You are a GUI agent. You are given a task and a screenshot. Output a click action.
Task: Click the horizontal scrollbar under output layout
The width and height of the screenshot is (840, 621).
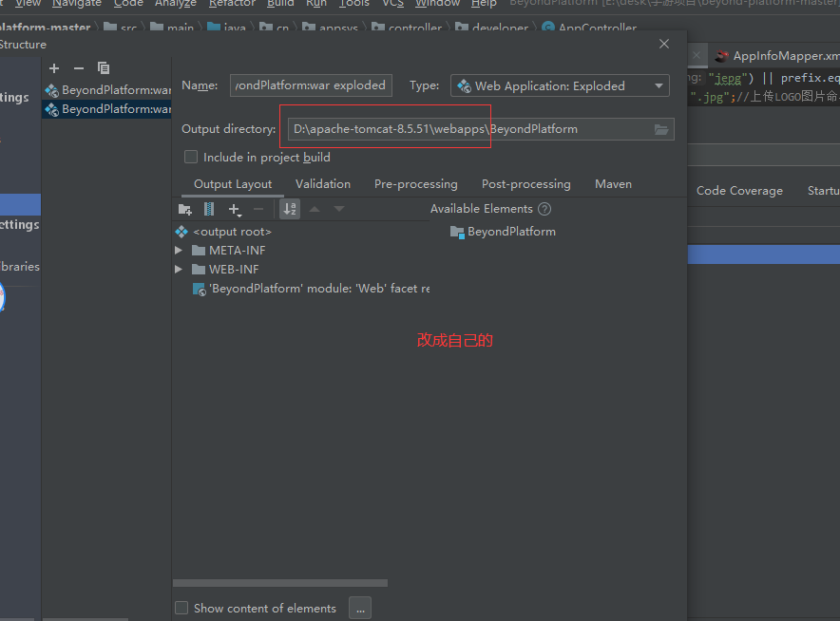click(280, 583)
